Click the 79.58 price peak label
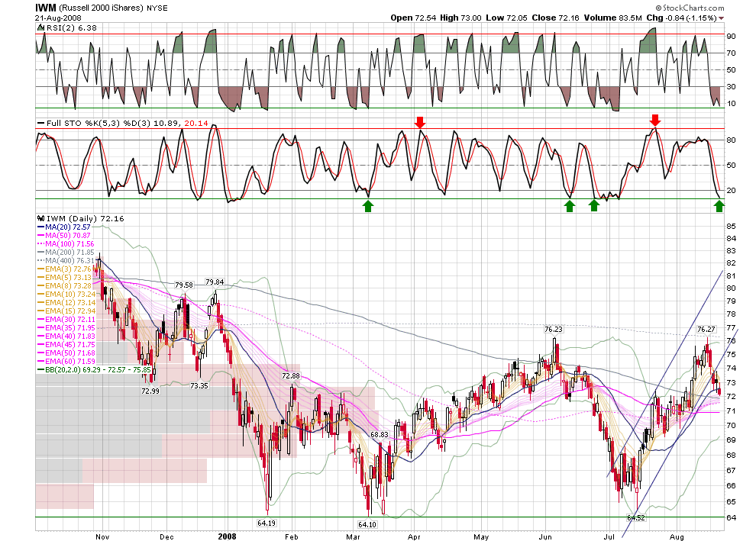Image resolution: width=756 pixels, height=541 pixels. tap(184, 285)
